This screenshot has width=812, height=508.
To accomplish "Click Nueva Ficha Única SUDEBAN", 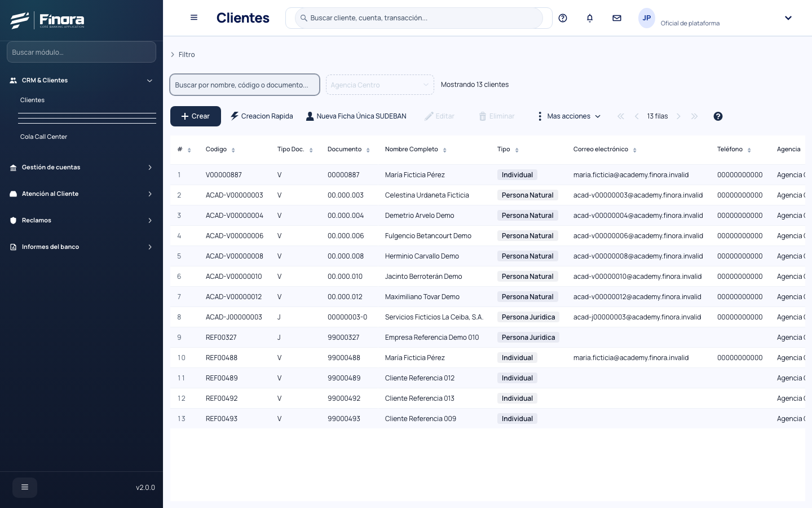I will [356, 116].
